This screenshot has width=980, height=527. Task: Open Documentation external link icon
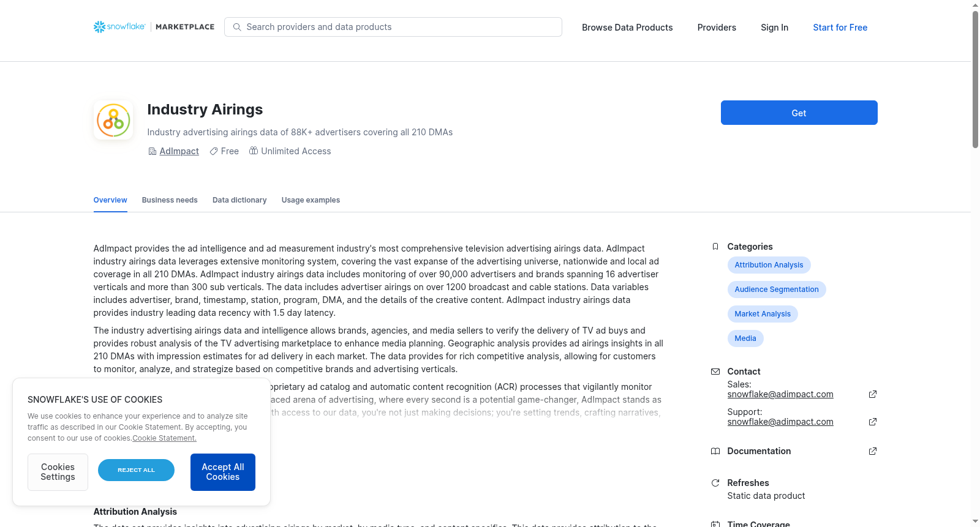tap(873, 451)
